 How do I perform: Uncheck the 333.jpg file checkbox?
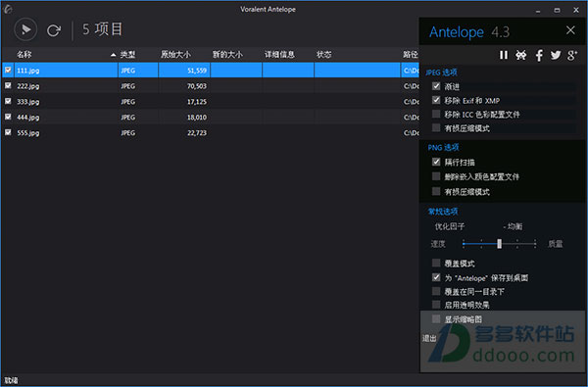8,101
